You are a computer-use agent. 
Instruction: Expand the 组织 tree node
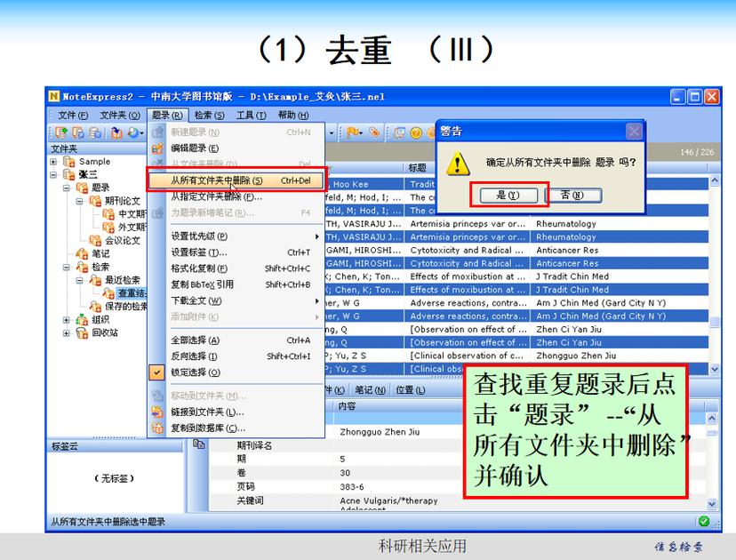(66, 320)
